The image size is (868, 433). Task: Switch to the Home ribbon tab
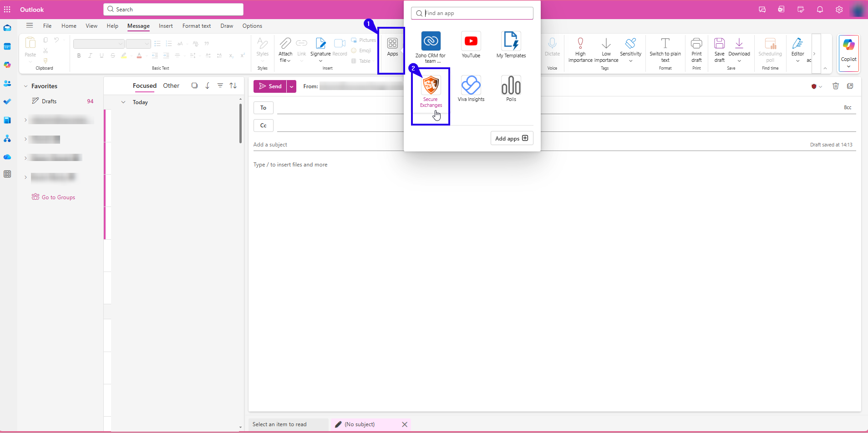click(69, 26)
